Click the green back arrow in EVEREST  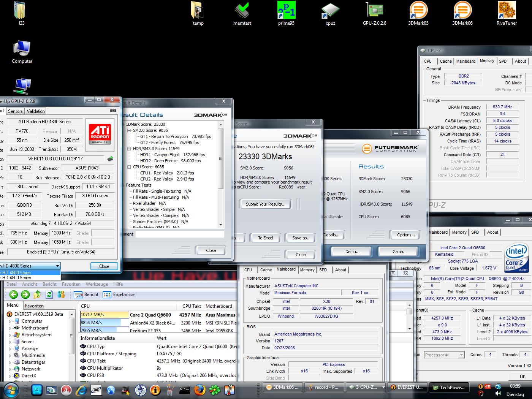(x=14, y=294)
